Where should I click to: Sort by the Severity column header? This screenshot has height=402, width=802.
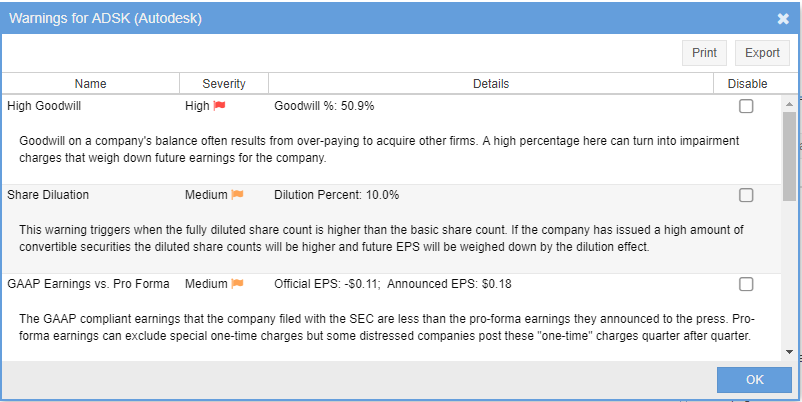(x=224, y=84)
